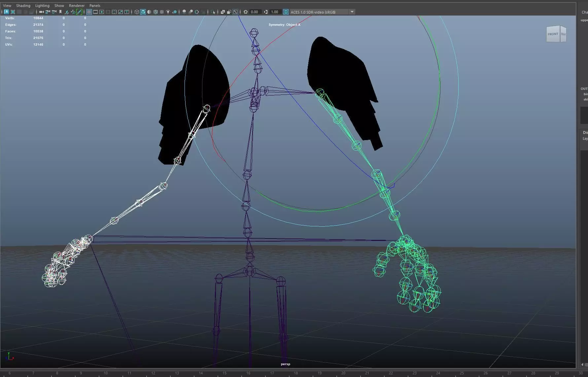Click the camera Bookmarks icon
588x377 pixels.
[x=60, y=12]
